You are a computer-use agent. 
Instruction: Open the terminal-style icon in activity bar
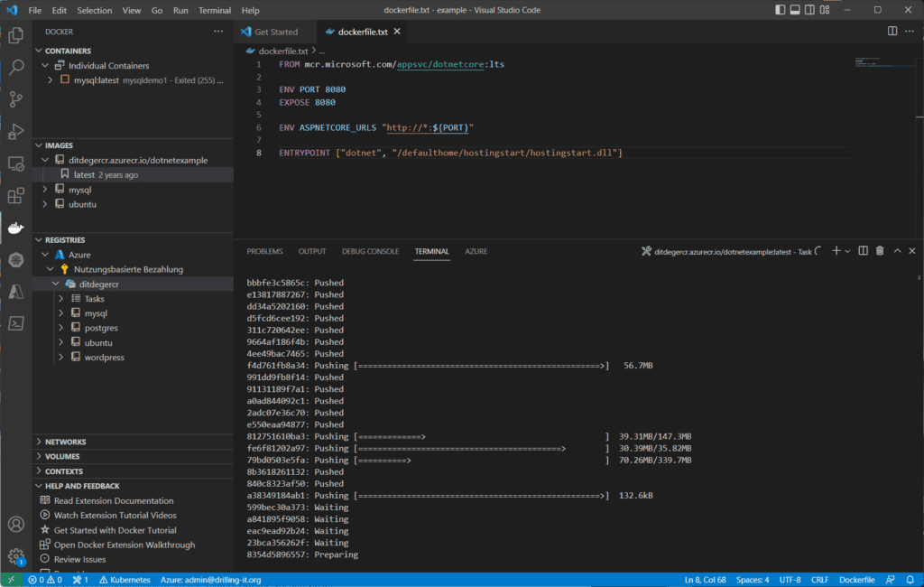16,323
